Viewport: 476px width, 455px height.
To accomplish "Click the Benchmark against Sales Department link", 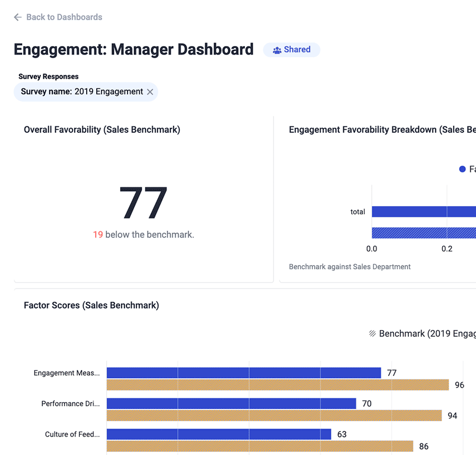I will tap(349, 267).
